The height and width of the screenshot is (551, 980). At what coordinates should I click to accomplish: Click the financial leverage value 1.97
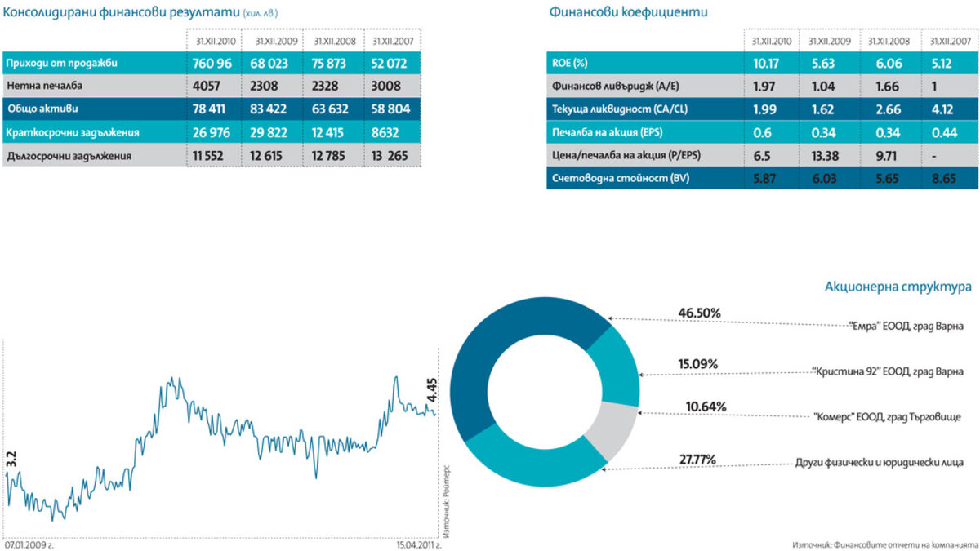[x=764, y=86]
